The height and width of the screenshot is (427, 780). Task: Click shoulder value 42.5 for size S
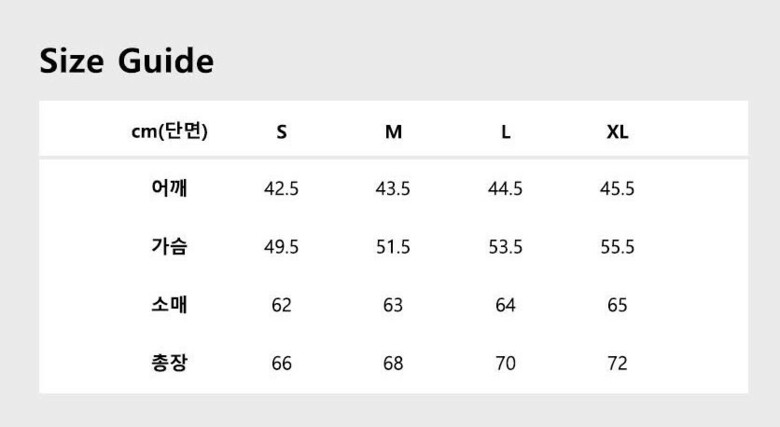click(x=282, y=189)
